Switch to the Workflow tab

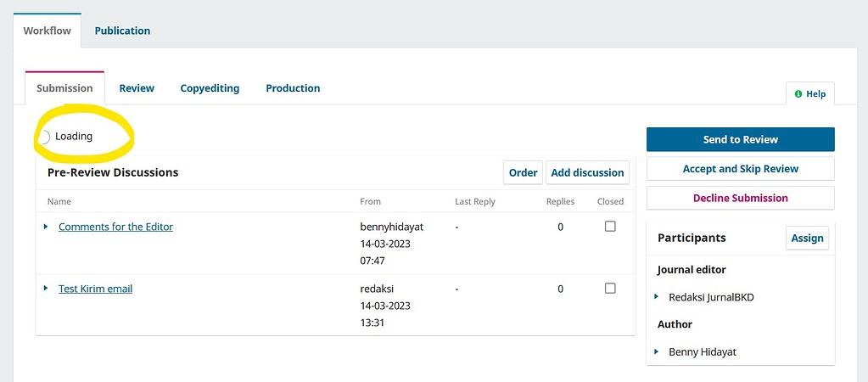coord(47,31)
